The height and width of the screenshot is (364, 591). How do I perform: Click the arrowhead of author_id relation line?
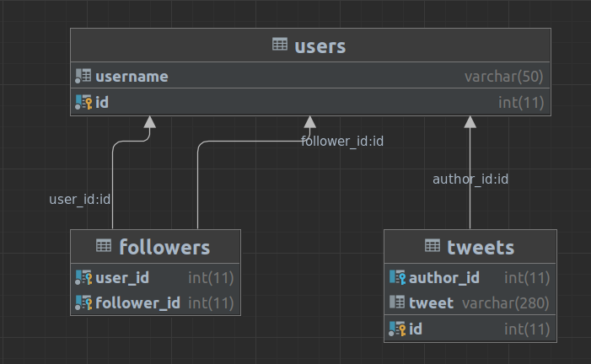[x=470, y=122]
